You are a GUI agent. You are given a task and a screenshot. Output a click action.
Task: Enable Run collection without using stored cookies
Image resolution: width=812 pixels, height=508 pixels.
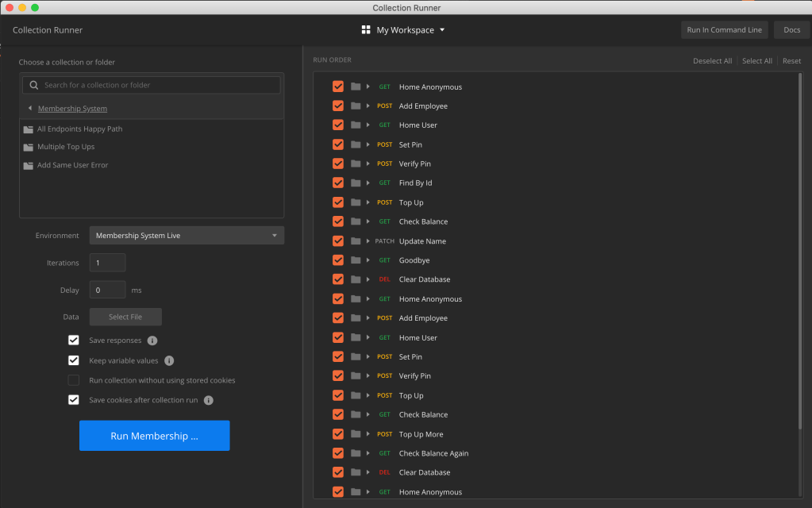click(x=74, y=380)
